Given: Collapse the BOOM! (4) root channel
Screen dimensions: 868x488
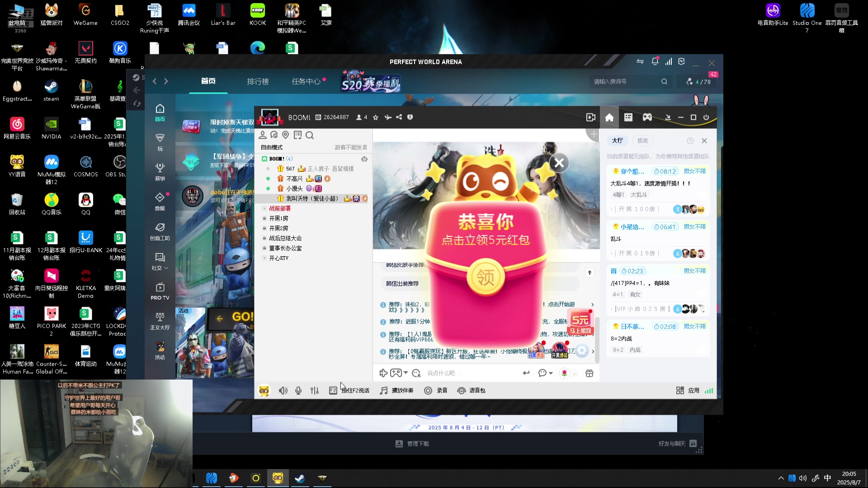Looking at the screenshot, I should (264, 159).
